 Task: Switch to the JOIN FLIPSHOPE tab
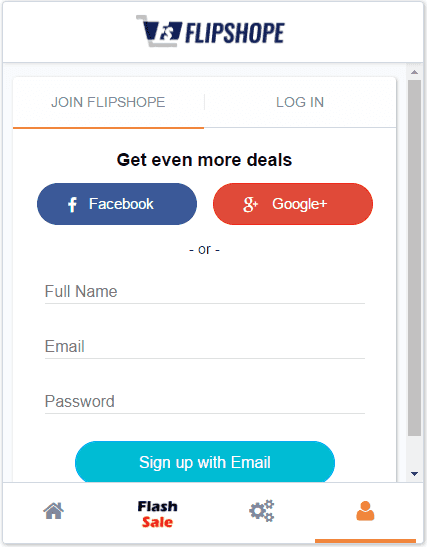[108, 102]
